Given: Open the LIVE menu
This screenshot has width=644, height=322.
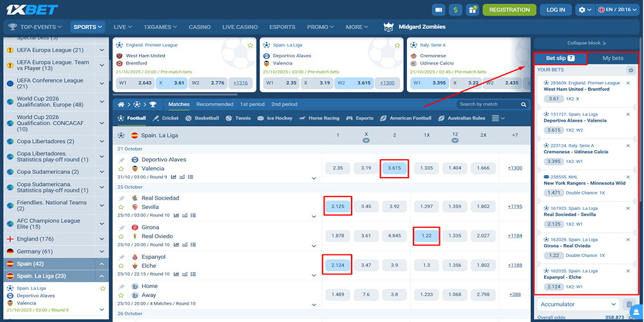Looking at the screenshot, I should (x=123, y=27).
